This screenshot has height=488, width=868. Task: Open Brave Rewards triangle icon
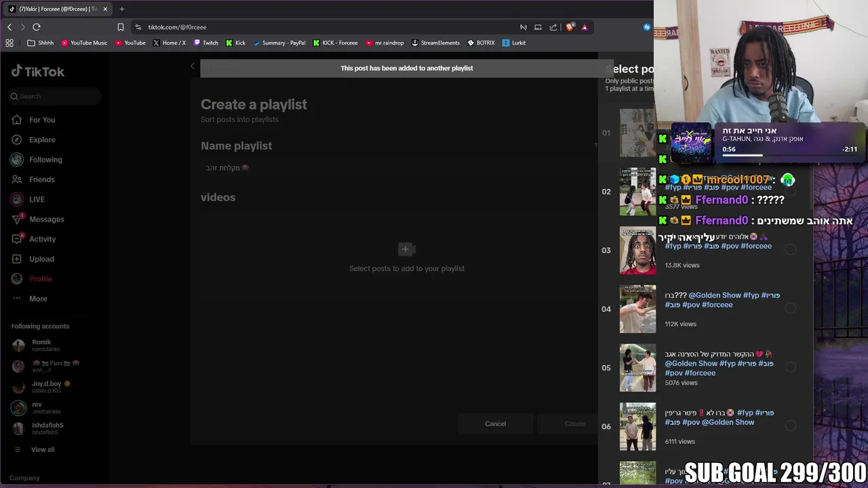point(585,27)
